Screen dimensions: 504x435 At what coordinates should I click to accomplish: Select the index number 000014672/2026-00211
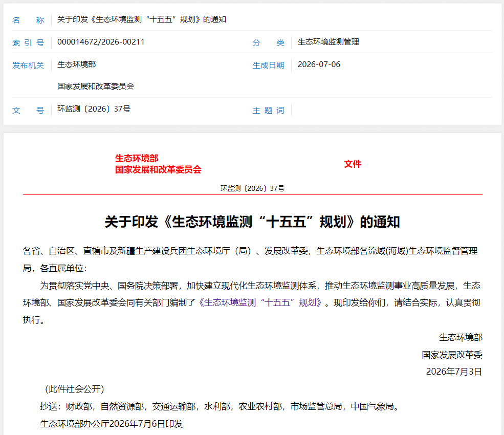pyautogui.click(x=101, y=42)
